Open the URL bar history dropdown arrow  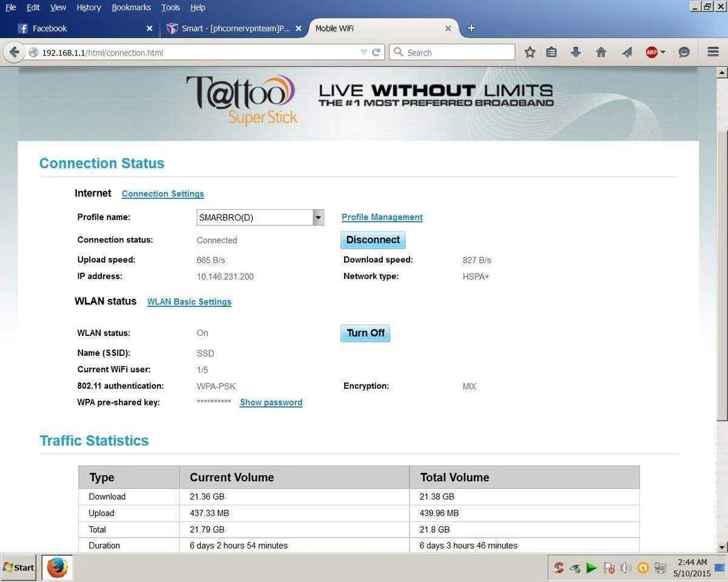click(363, 52)
